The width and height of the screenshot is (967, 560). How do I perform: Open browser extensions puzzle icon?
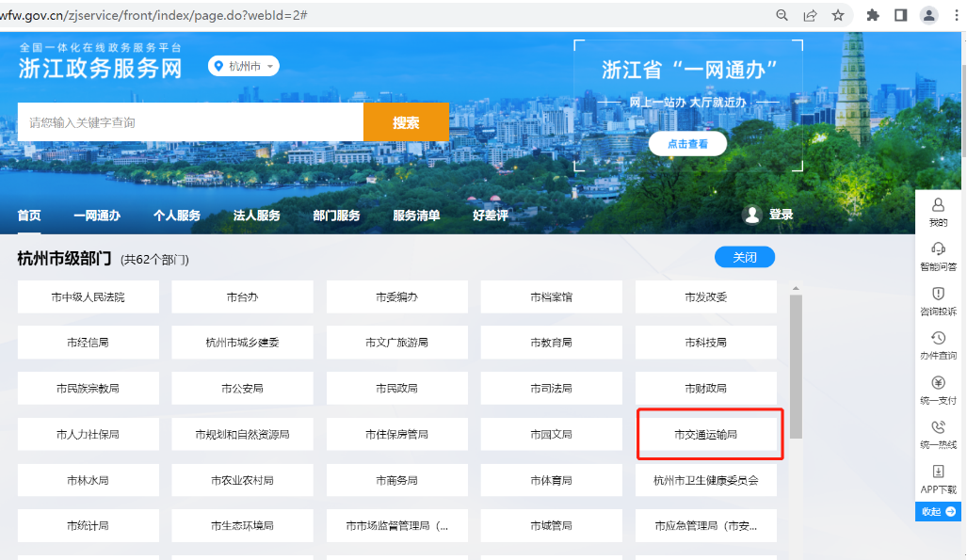(873, 15)
